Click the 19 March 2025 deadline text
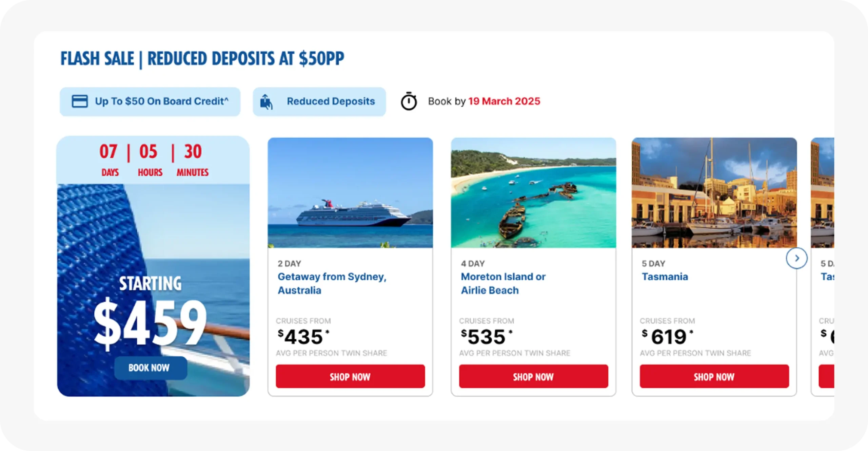Image resolution: width=868 pixels, height=451 pixels. [x=504, y=101]
